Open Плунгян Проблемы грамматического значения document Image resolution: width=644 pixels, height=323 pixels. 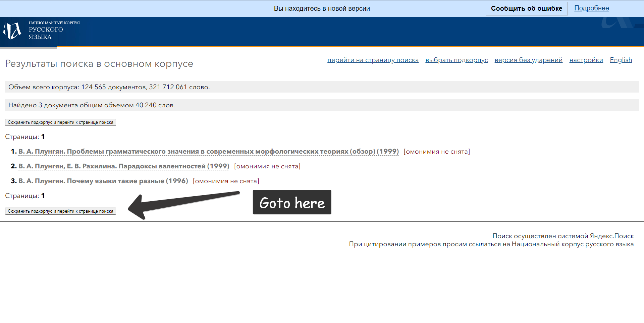click(x=209, y=152)
